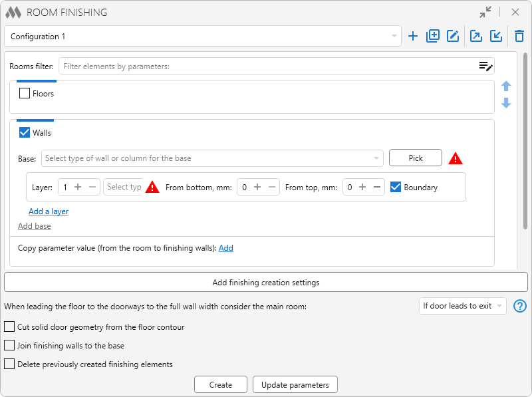Increase the From bottom mm value
Screen dimensions: 532x397
(x=257, y=187)
